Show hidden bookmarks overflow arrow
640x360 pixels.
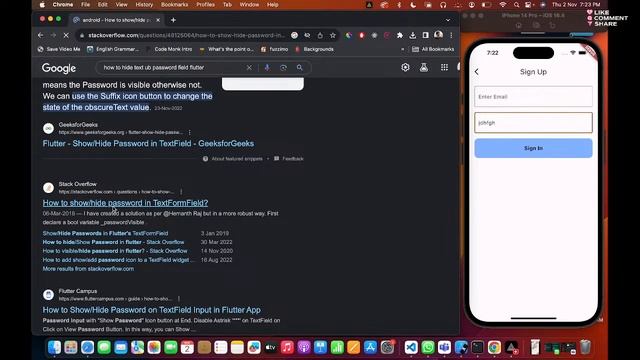coord(402,49)
